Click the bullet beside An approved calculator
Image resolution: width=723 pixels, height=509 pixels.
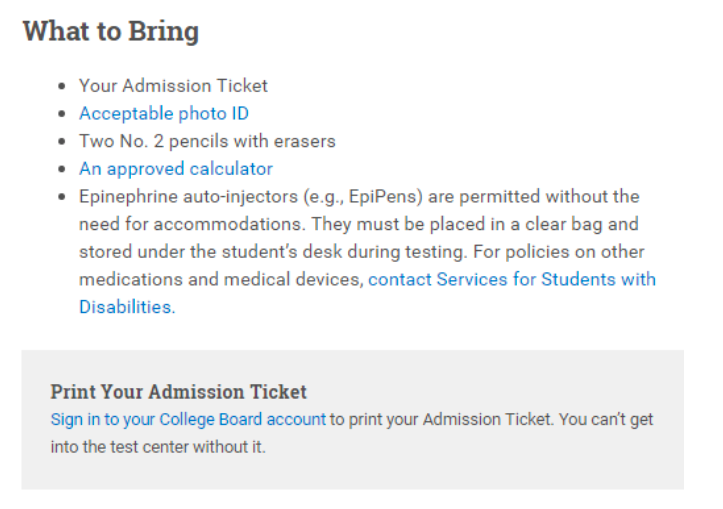click(x=62, y=169)
